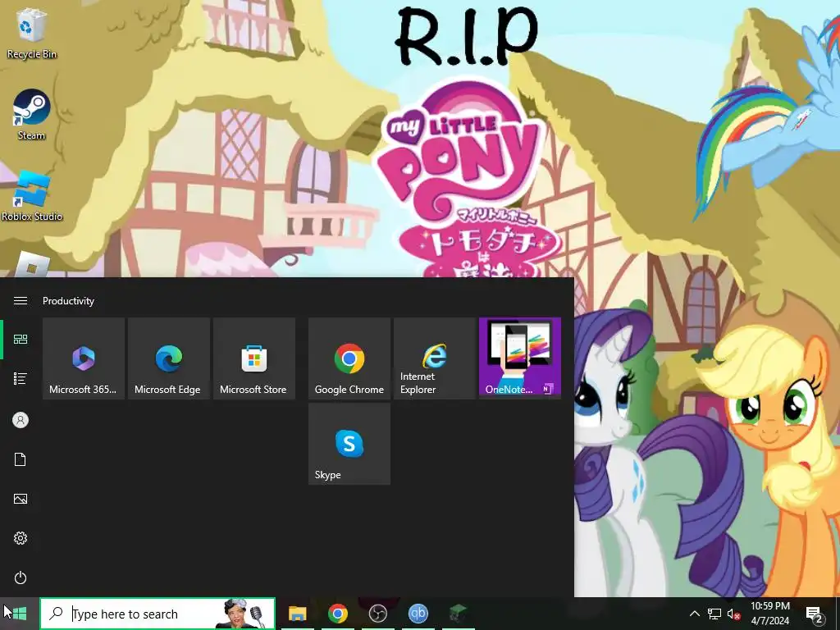Launch the Google Chrome Start menu tile
The height and width of the screenshot is (630, 840).
349,358
